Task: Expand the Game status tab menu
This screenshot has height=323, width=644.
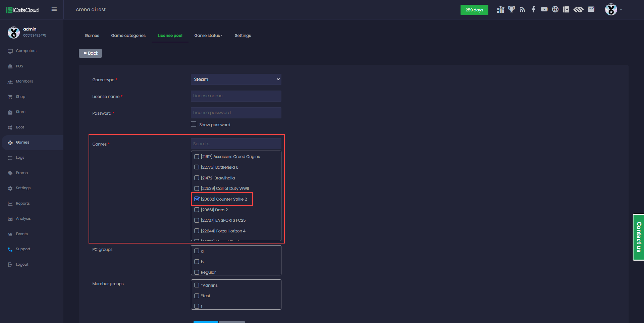Action: click(x=208, y=36)
